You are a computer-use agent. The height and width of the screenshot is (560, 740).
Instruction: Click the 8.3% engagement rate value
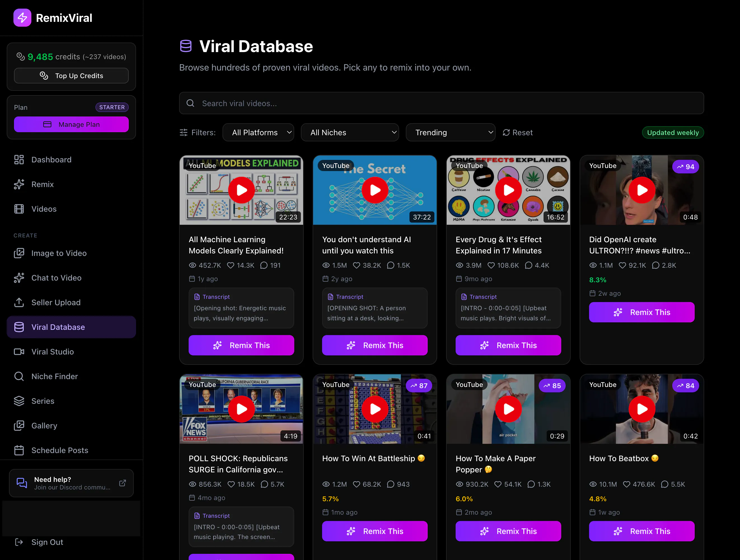(x=598, y=280)
